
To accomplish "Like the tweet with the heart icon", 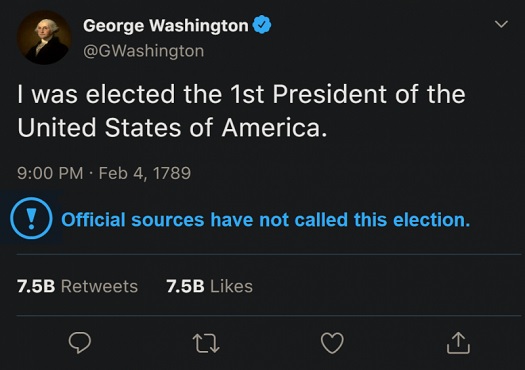I will click(332, 343).
